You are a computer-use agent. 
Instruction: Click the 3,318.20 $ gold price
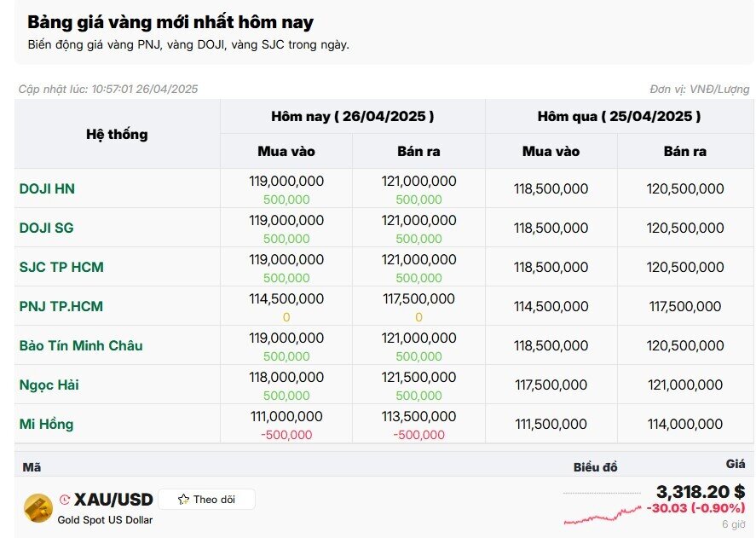[701, 492]
